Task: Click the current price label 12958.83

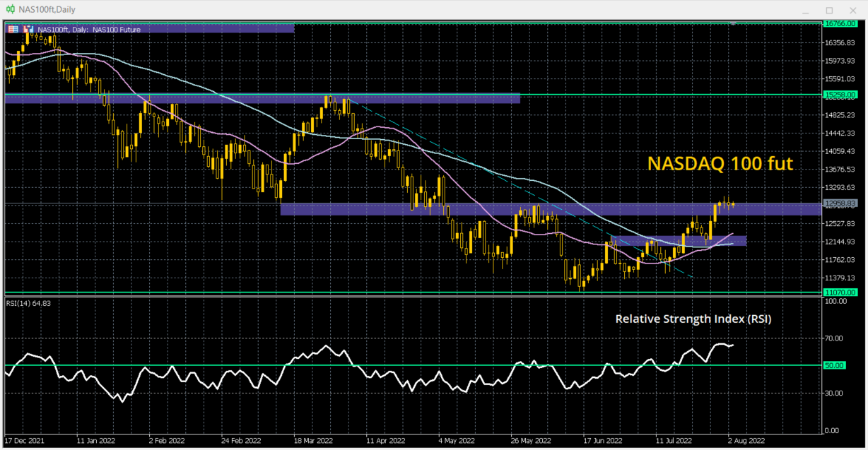Action: tap(840, 203)
